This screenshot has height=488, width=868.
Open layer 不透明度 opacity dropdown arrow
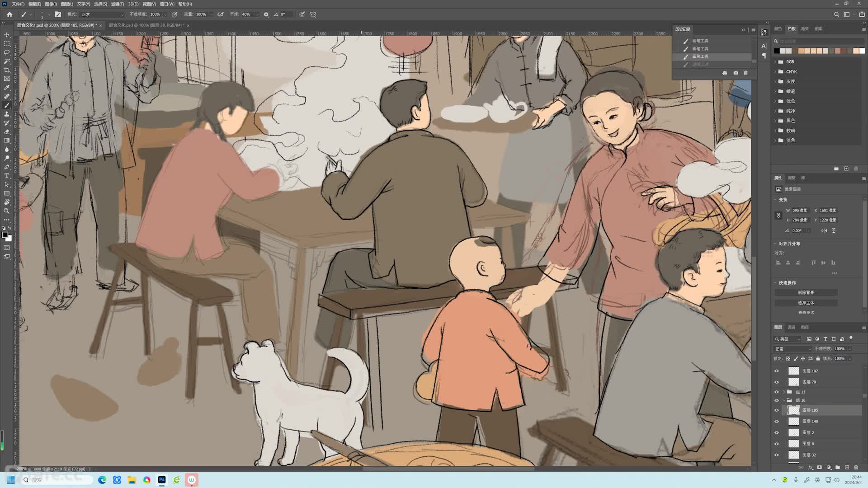850,349
